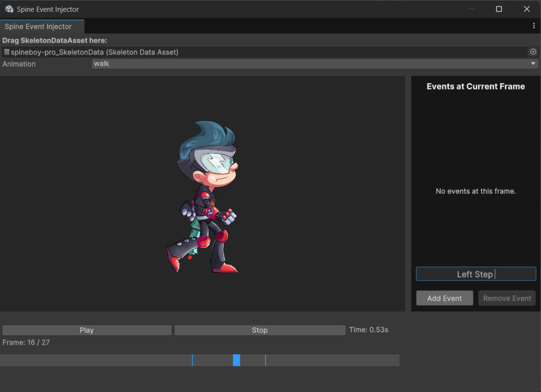This screenshot has width=541, height=392.
Task: Open the three-dot window options menu
Action: pos(534,25)
